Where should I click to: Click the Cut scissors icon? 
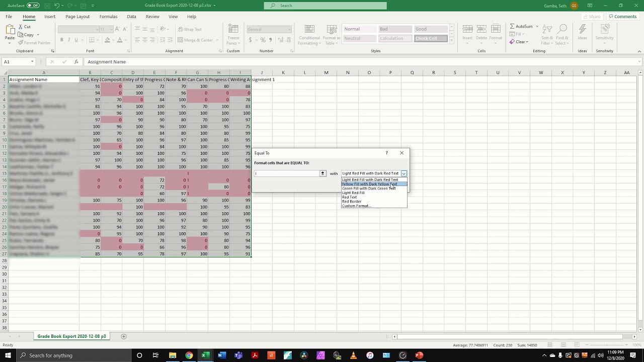(21, 27)
